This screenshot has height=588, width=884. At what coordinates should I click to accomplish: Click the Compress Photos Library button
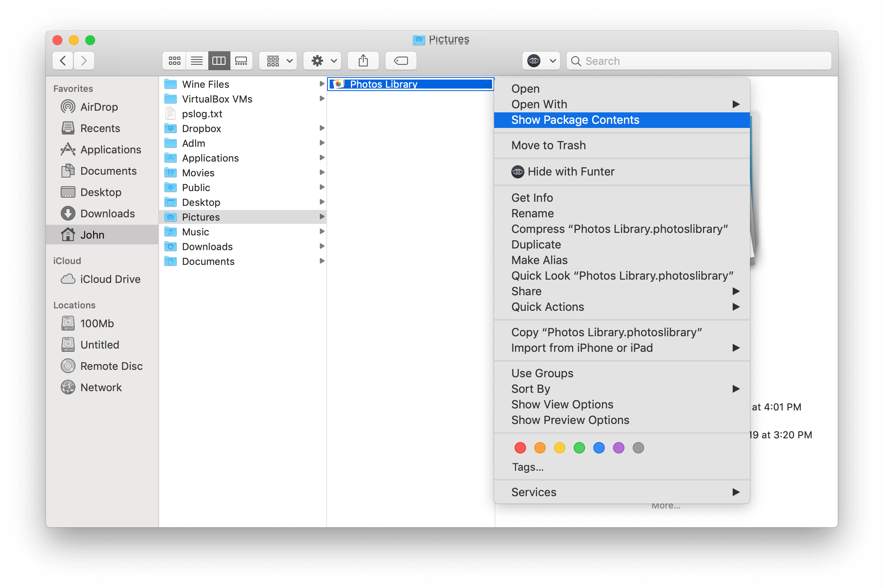620,228
